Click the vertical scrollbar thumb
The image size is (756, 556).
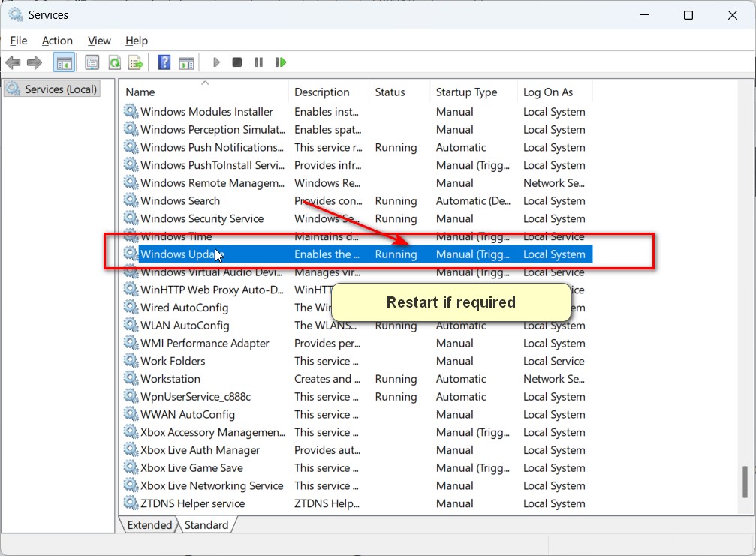click(745, 482)
